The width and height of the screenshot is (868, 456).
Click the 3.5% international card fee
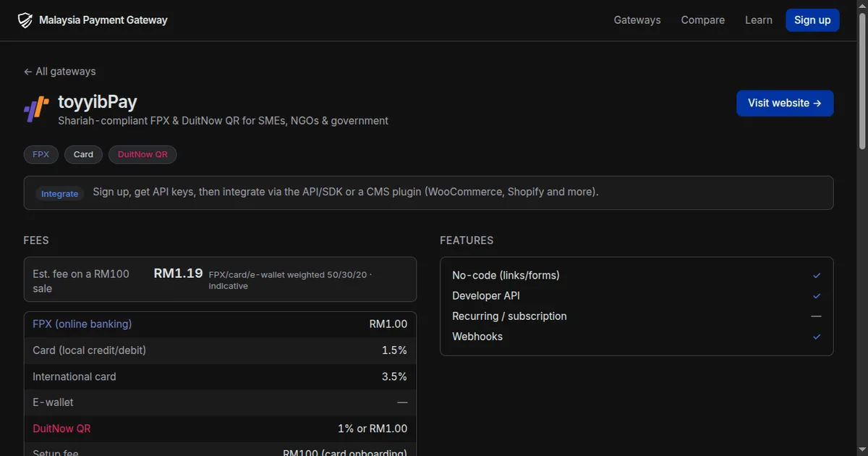(394, 376)
